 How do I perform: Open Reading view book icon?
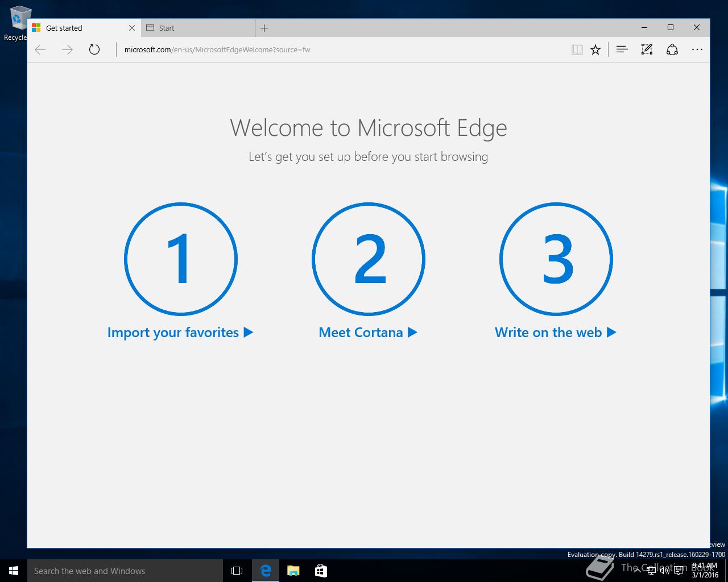tap(577, 50)
